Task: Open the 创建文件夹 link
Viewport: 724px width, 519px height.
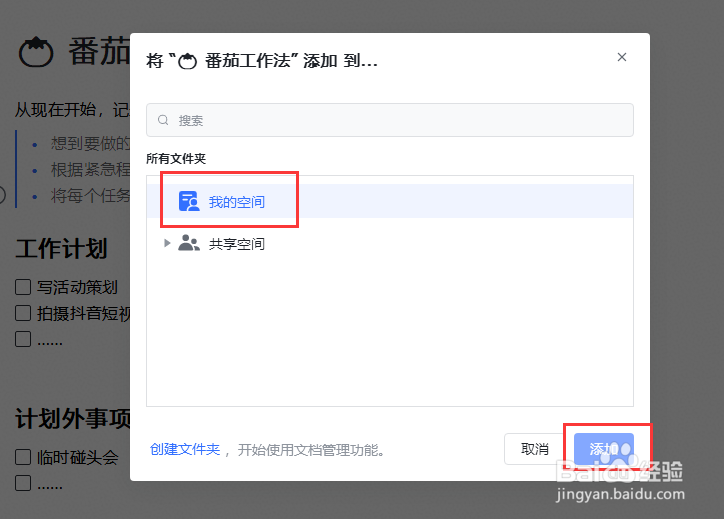Action: 185,449
